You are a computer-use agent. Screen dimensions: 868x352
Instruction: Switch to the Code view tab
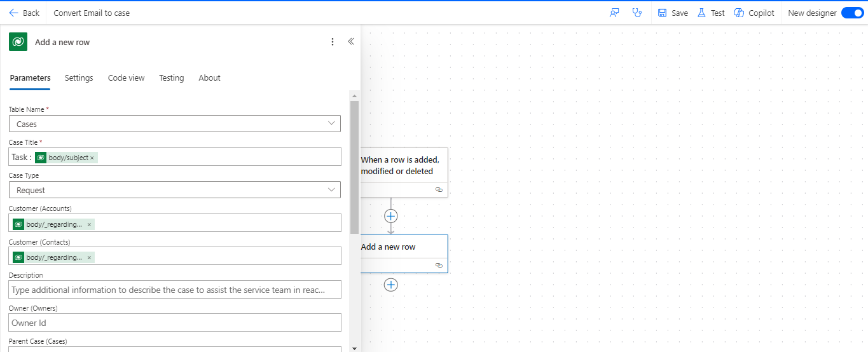[126, 78]
